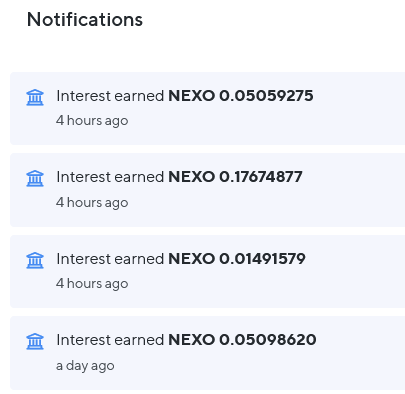Image resolution: width=405 pixels, height=394 pixels.
Task: Click bank icon beside NEXO 0.05059275 notification
Action: [x=35, y=97]
